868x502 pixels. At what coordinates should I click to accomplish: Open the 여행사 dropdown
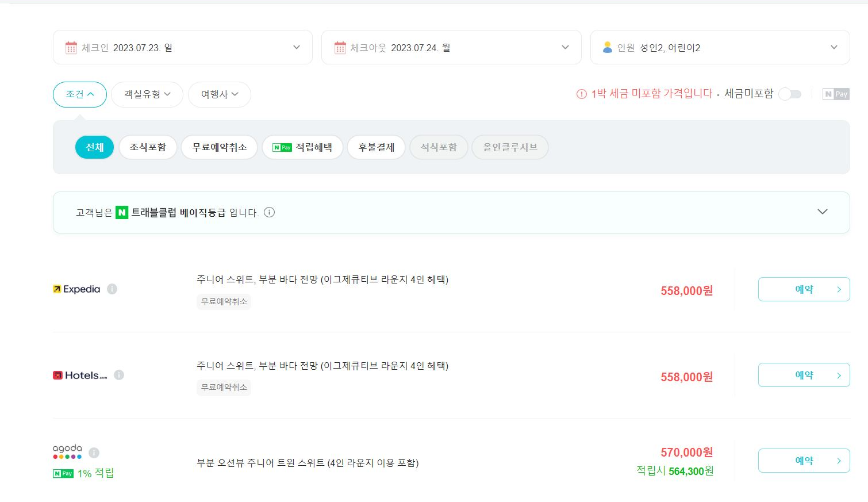[x=220, y=94]
